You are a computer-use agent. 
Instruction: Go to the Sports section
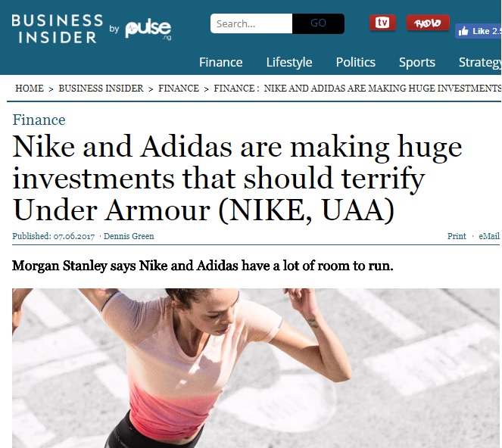417,62
